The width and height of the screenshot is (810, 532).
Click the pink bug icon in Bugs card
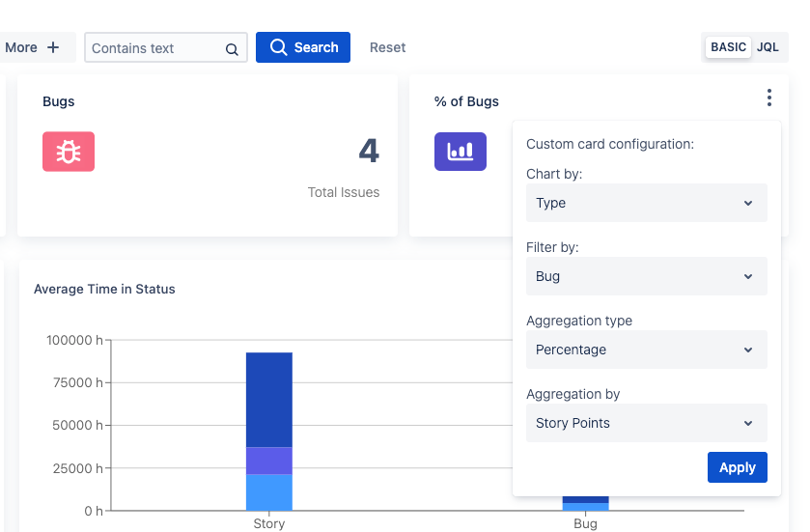pyautogui.click(x=69, y=152)
